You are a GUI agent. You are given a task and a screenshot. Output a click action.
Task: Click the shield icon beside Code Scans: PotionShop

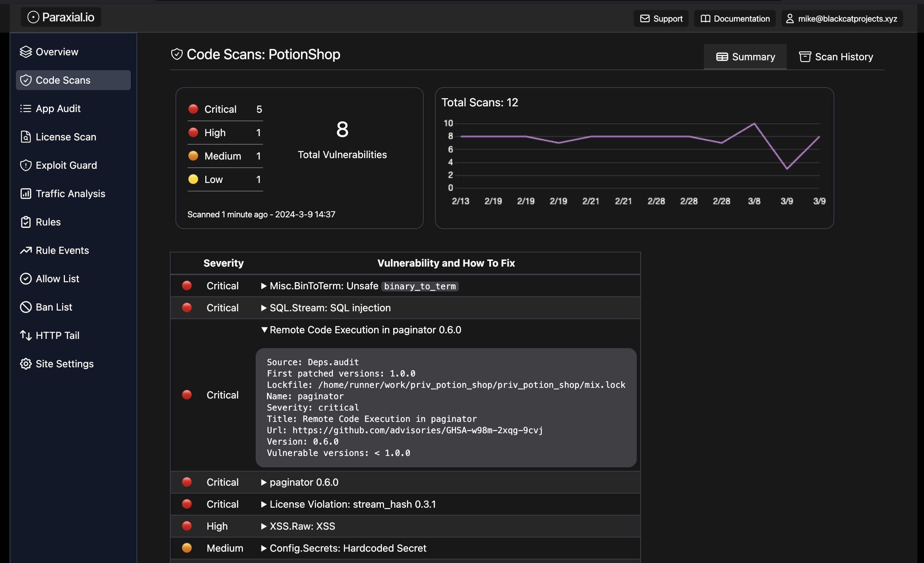pos(177,54)
